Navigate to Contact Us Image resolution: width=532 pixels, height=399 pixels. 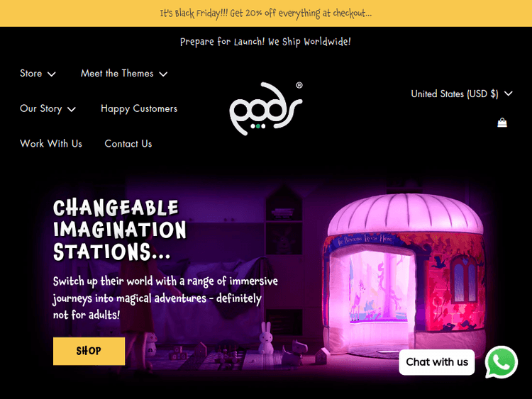coord(128,144)
